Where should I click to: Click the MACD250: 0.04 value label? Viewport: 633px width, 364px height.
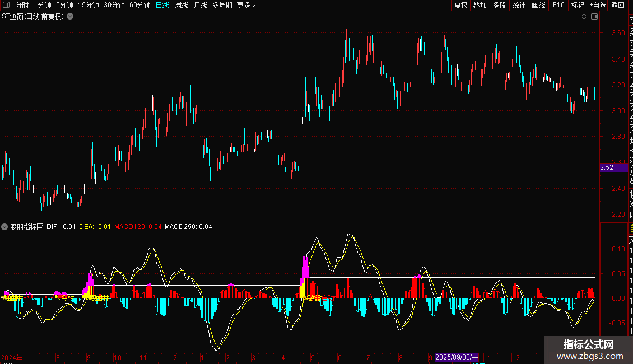(188, 227)
